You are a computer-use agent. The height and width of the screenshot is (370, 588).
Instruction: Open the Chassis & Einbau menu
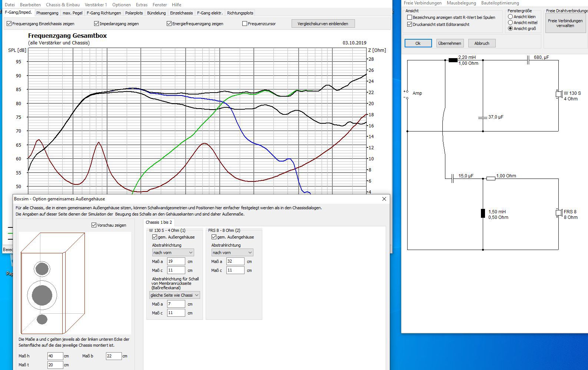[63, 5]
